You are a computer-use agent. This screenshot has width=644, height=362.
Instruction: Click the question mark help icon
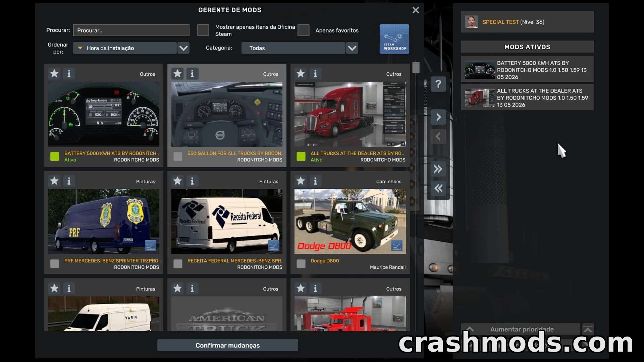(438, 84)
